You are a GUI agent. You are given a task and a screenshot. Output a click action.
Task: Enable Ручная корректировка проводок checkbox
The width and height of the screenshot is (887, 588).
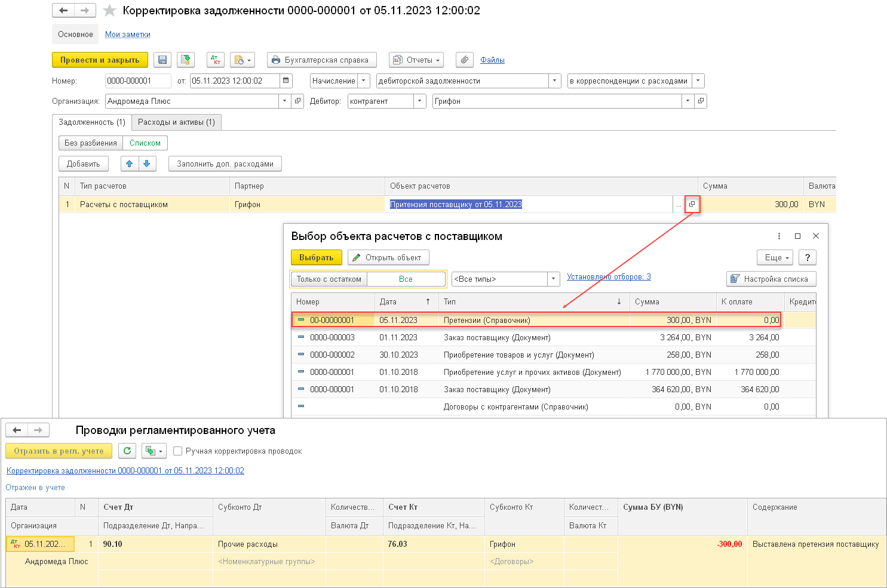(x=177, y=451)
